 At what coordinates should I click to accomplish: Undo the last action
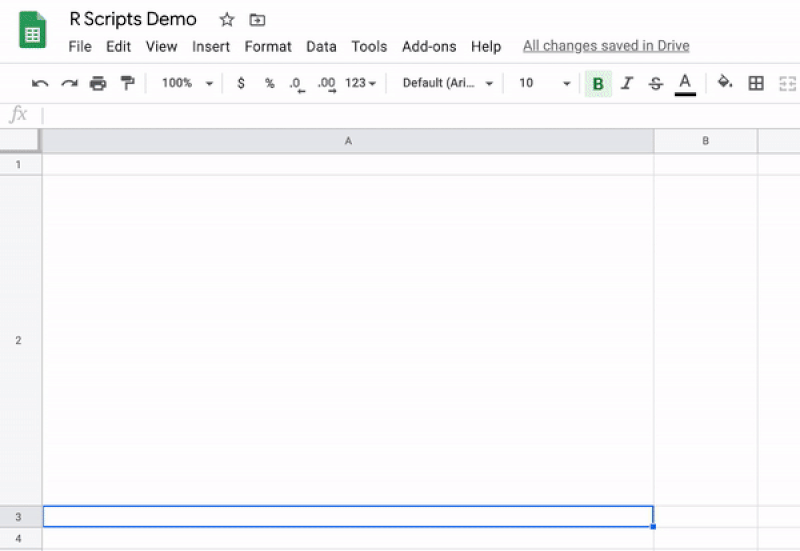click(40, 83)
